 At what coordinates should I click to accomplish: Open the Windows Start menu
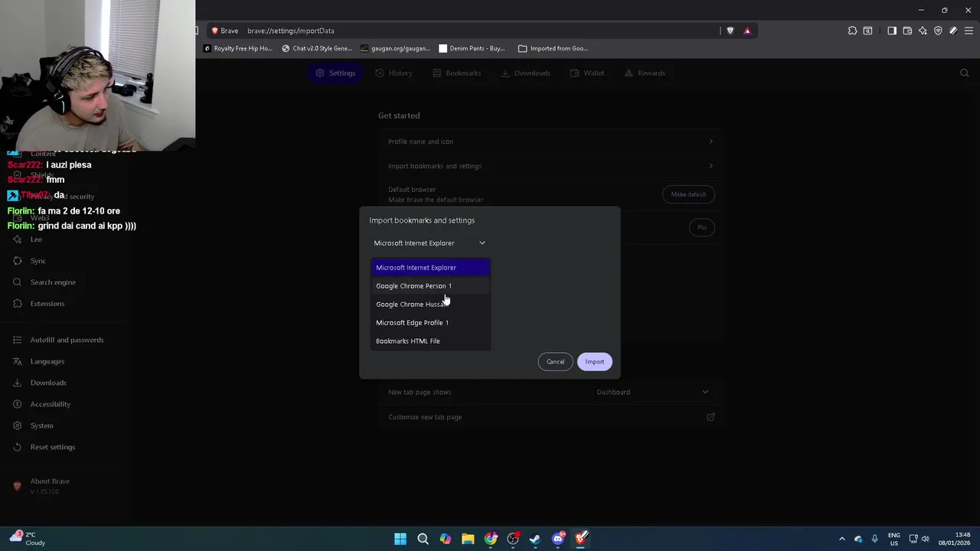pos(400,539)
